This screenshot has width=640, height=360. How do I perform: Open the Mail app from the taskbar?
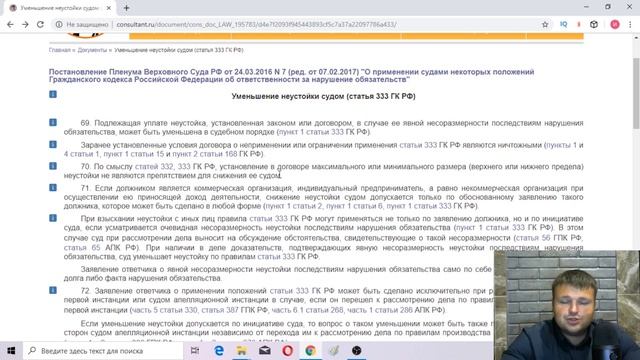tap(264, 351)
